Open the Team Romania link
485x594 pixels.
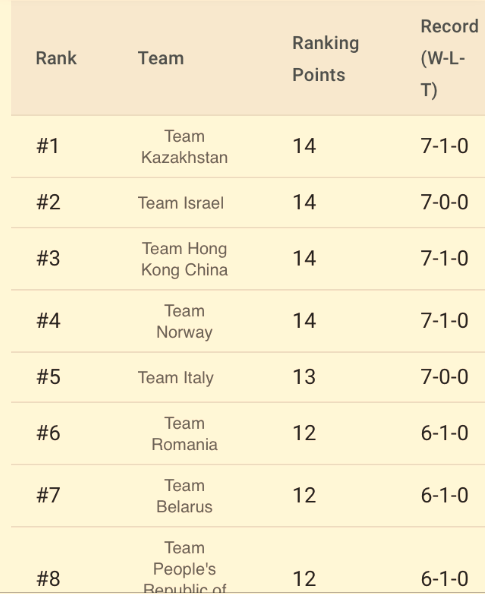(185, 434)
